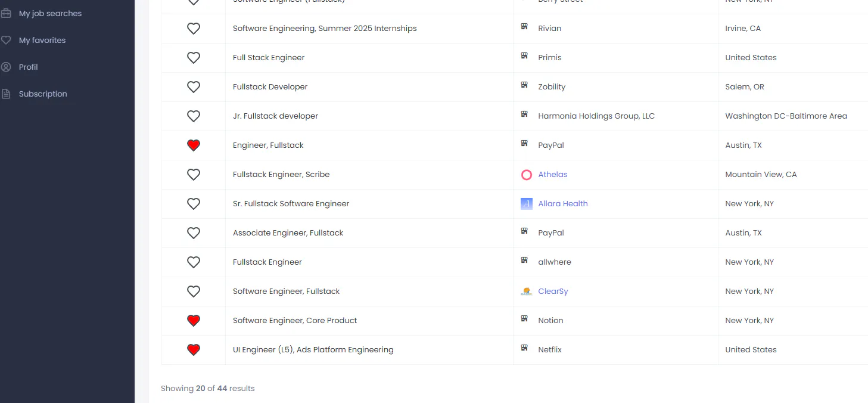Screen dimensions: 868x403
Task: Unfavorite the UI Engineer (L5) Netflix job
Action: point(194,349)
